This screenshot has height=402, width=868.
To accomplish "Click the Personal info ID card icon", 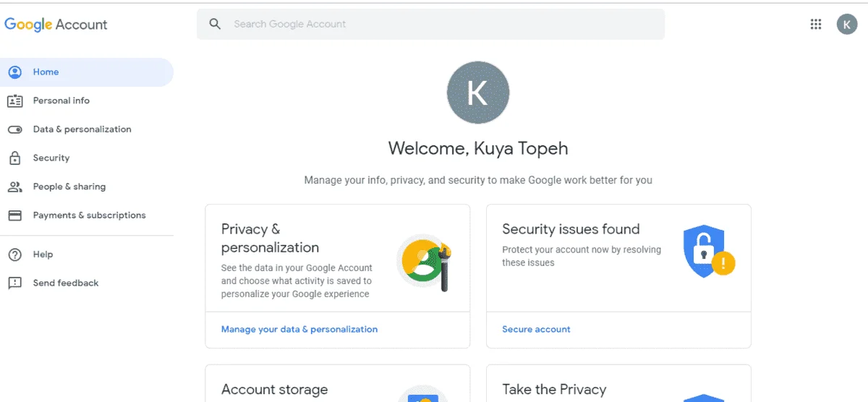I will tap(14, 100).
